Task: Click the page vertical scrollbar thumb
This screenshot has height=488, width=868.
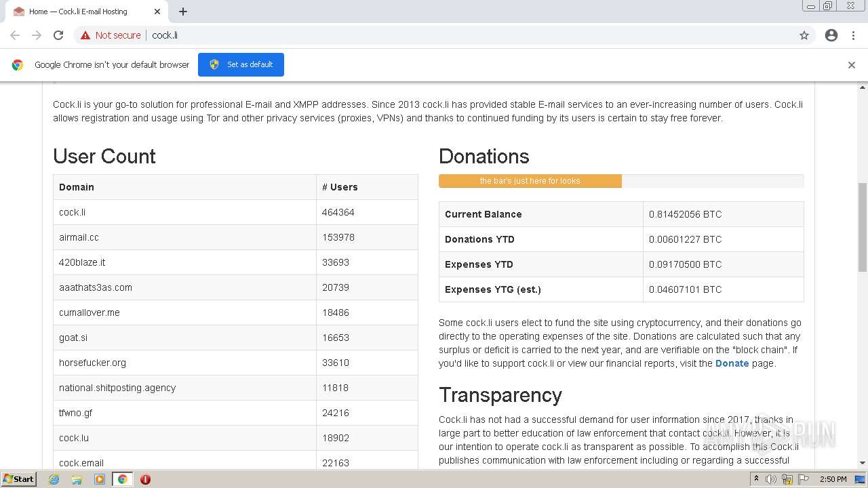Action: [x=863, y=227]
